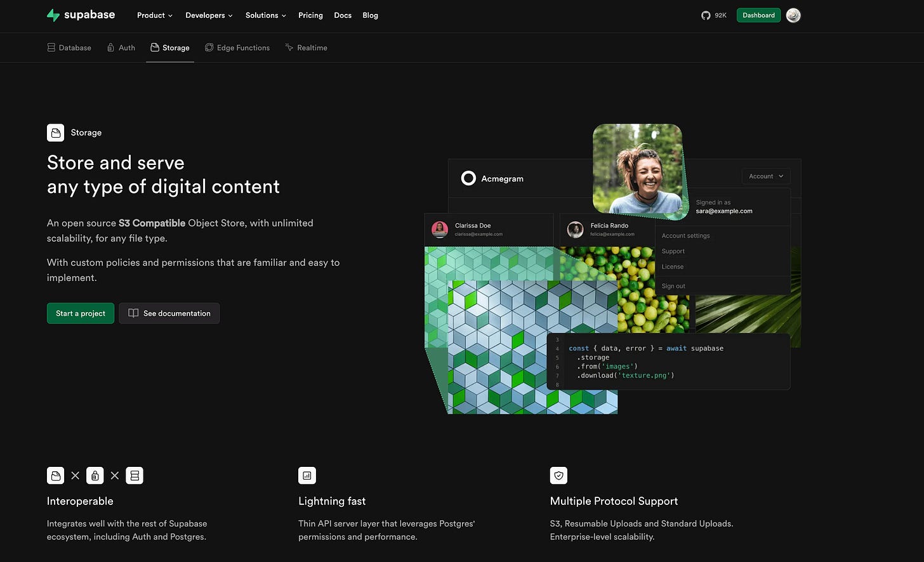Open the user avatar menu
Viewport: 924px width, 562px height.
pos(793,15)
